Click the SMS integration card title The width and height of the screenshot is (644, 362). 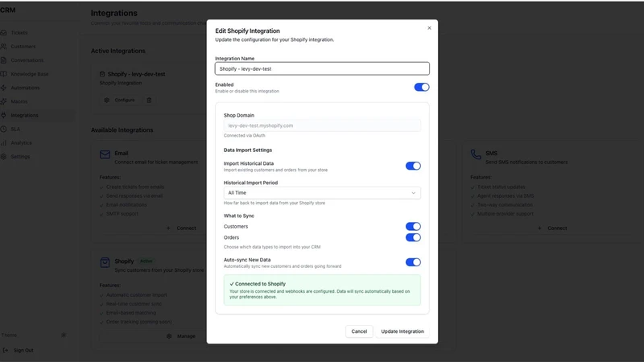(491, 153)
